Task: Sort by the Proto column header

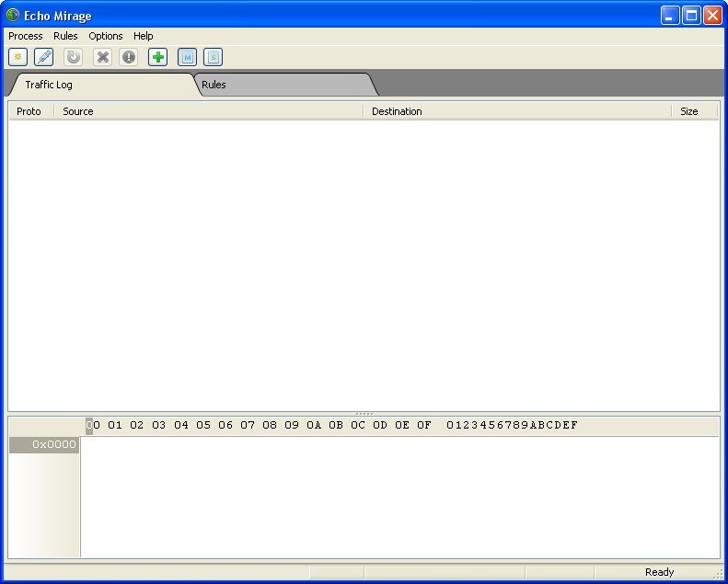Action: tap(31, 111)
